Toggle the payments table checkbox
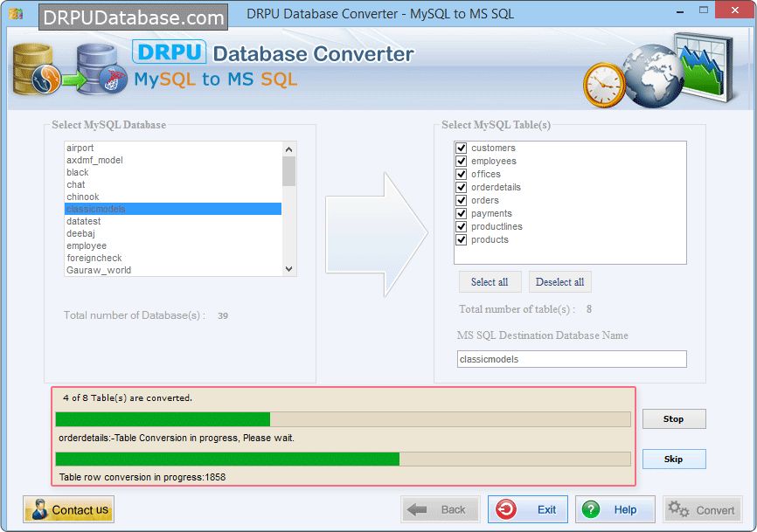Viewport: 757px width, 532px height. (x=461, y=213)
